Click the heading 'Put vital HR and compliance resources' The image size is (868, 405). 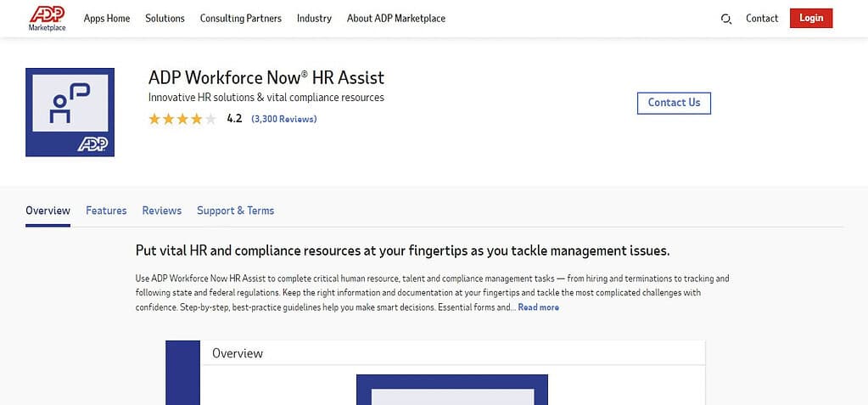click(402, 251)
